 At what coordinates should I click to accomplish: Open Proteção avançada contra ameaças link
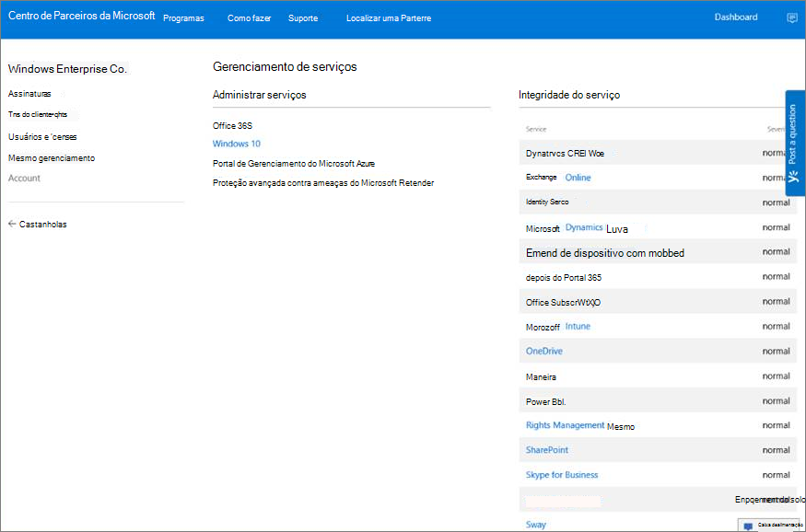click(x=323, y=183)
